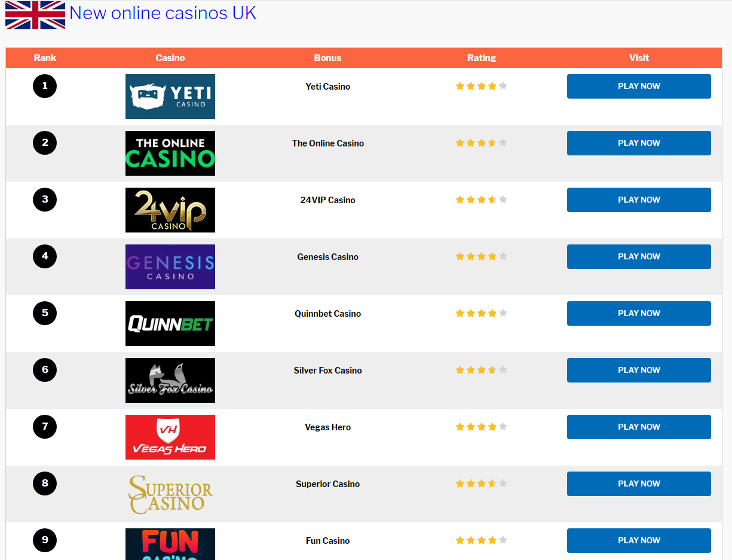Click the Yeti Casino logo

pos(170,96)
